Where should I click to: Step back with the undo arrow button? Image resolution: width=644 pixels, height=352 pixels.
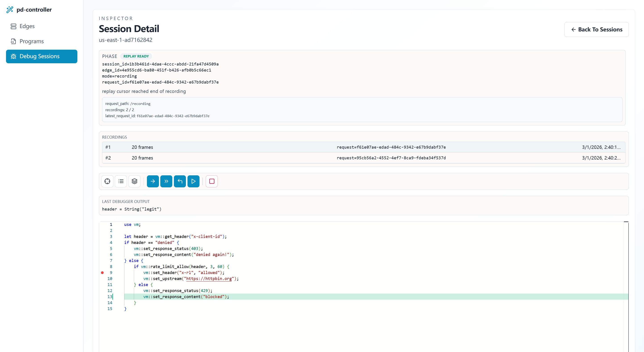180,181
